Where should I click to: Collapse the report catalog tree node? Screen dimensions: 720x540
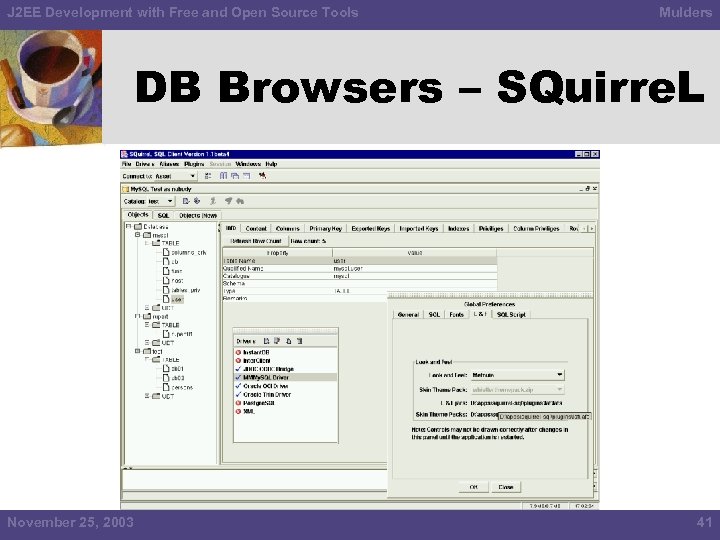[x=137, y=316]
